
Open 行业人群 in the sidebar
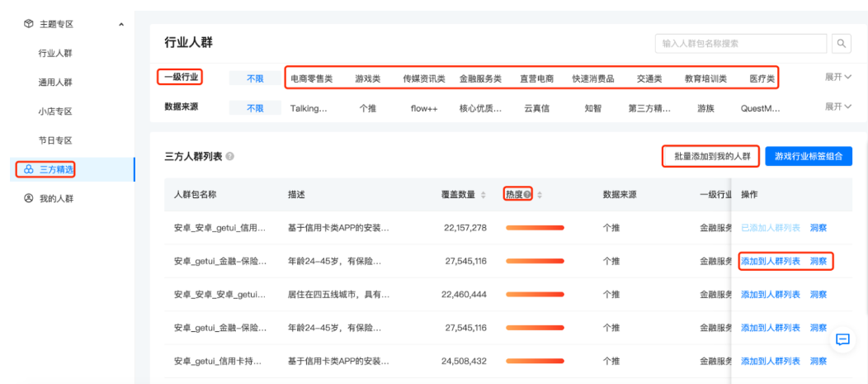(55, 53)
